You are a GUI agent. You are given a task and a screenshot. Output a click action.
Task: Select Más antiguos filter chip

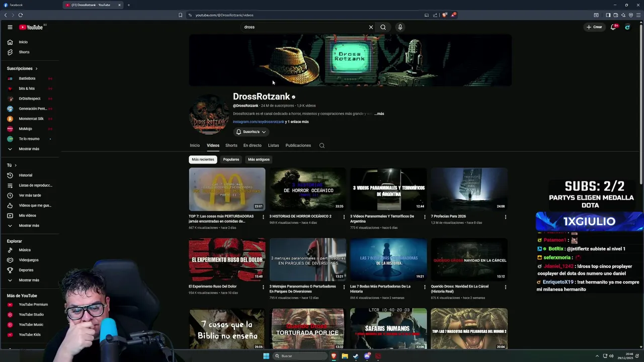[259, 159]
